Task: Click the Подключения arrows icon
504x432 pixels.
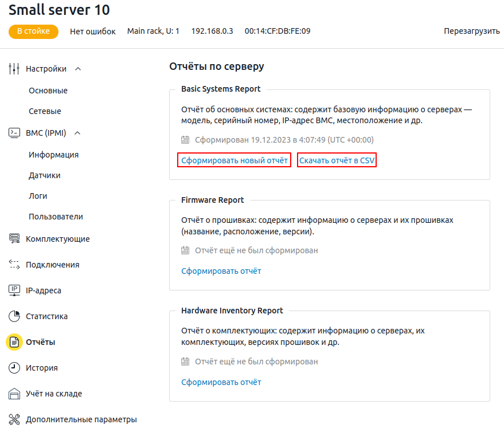Action: click(14, 264)
